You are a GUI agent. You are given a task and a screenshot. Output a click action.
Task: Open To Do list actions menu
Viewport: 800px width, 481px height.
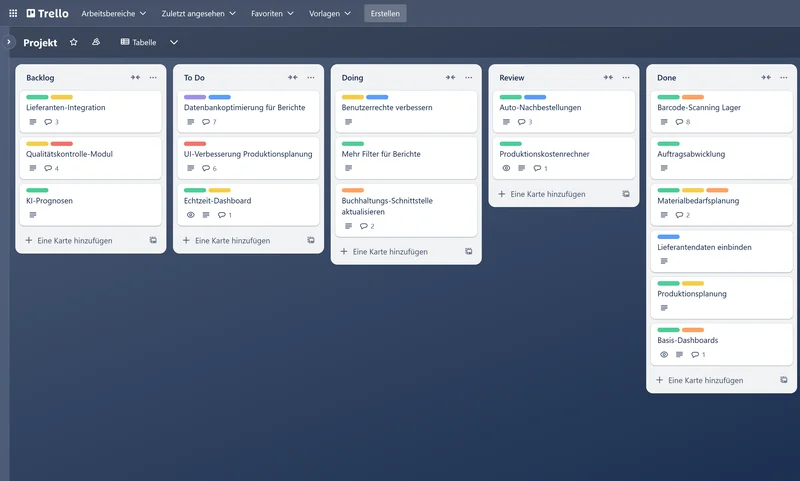tap(311, 78)
